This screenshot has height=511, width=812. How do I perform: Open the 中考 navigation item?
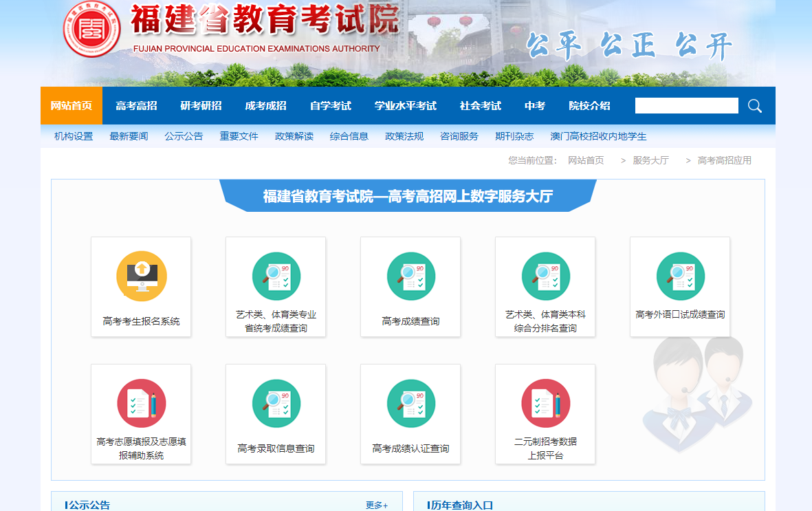(535, 106)
